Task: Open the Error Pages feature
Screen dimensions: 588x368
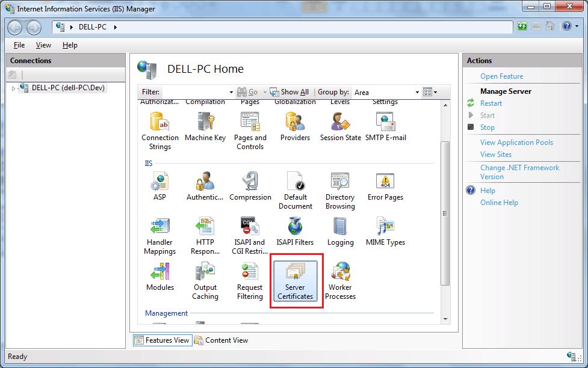Action: pyautogui.click(x=385, y=186)
